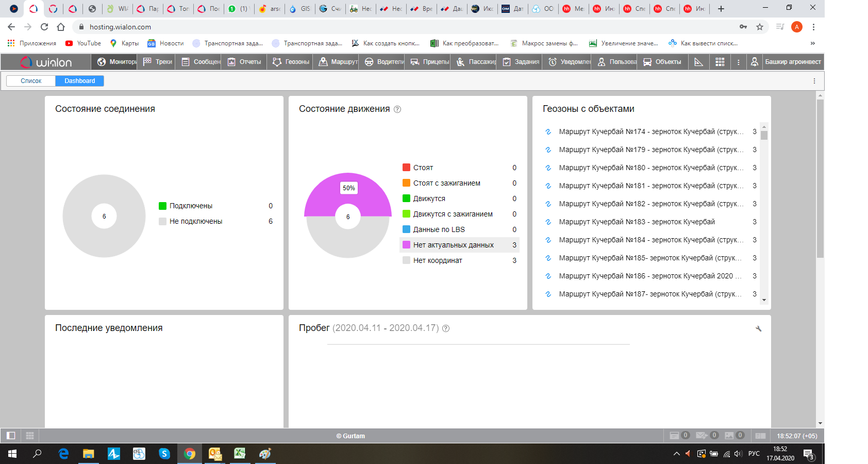Toggle the left panel icon in bottom bar
Screen dimensions: 868x464
point(11,436)
